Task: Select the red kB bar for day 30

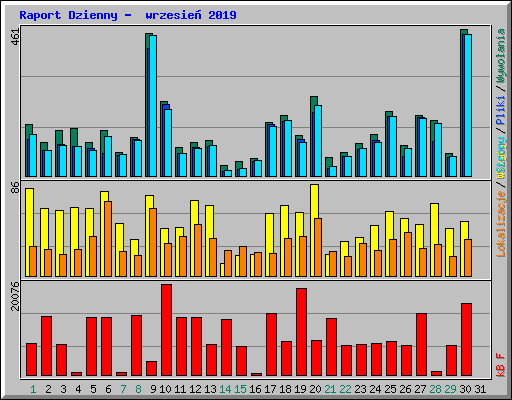Action: (466, 340)
